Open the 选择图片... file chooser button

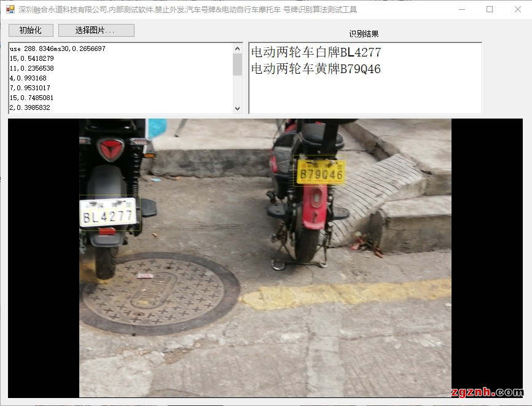[96, 30]
